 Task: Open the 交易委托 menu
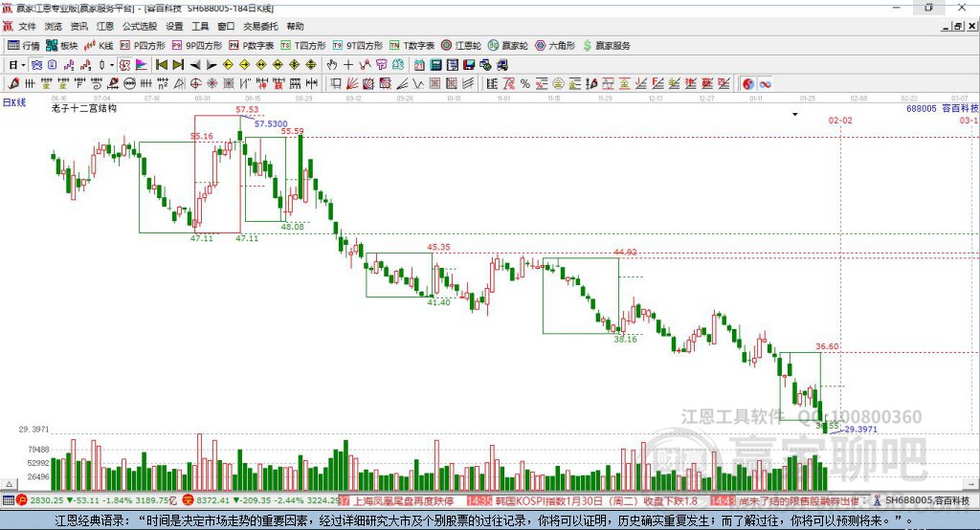[x=260, y=26]
